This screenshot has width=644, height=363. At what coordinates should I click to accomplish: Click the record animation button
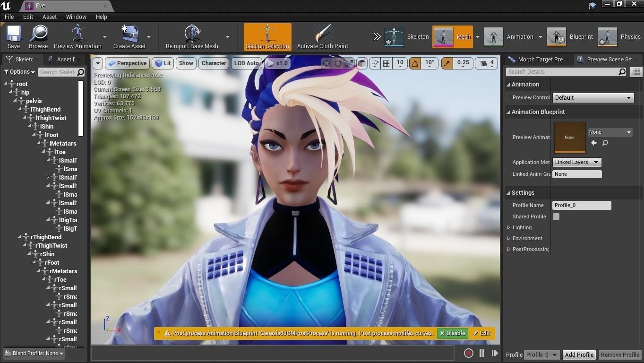pyautogui.click(x=468, y=353)
